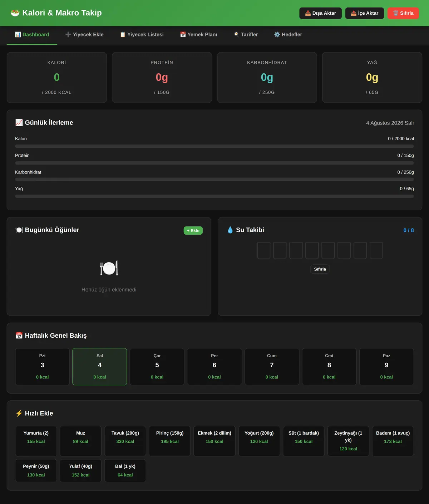Open the Yiyecek Listesi tab
Viewport: 429px width, 504px height.
tap(142, 35)
